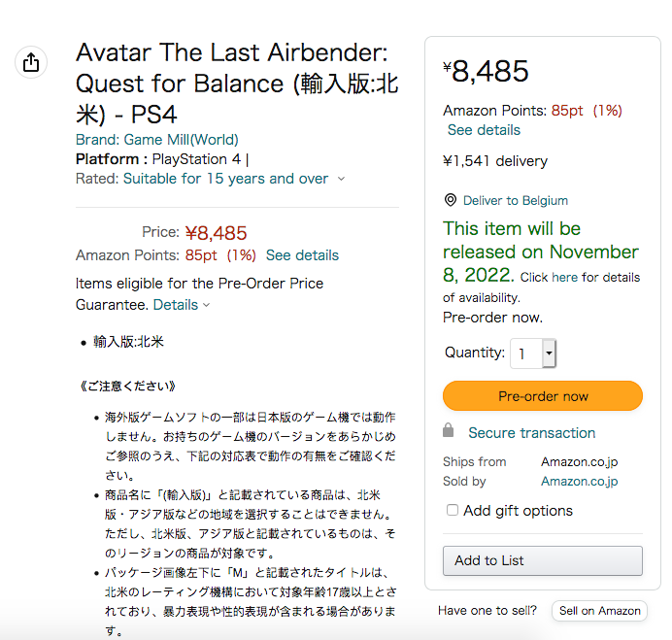Click the location pin icon
This screenshot has width=672, height=640.
point(450,200)
